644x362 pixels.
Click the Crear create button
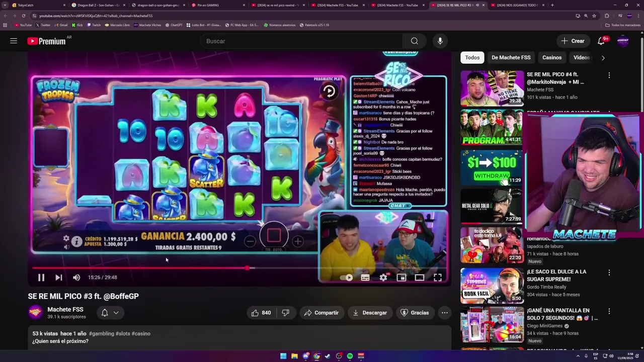click(x=573, y=41)
